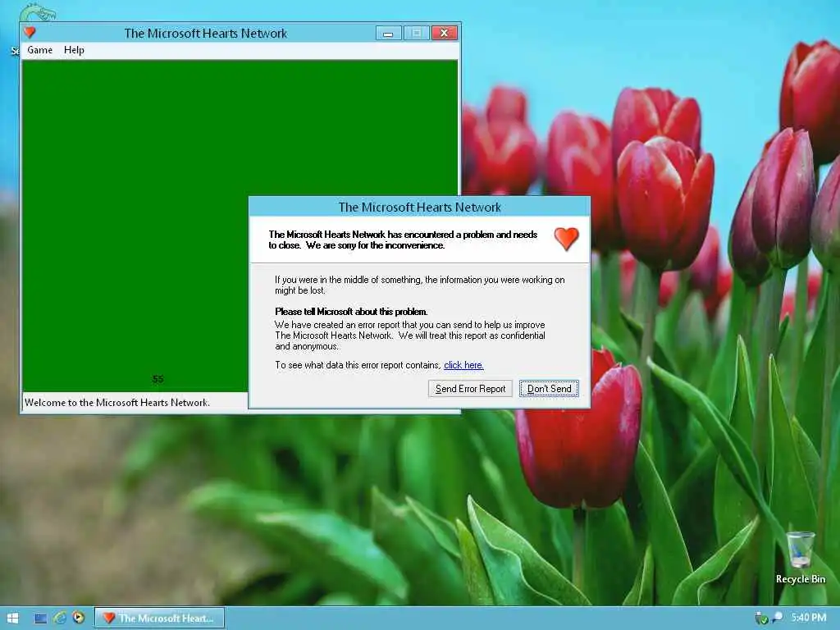Screen dimensions: 840x630
Task: Close the Microsoft Hearts Network window
Action: coord(444,33)
